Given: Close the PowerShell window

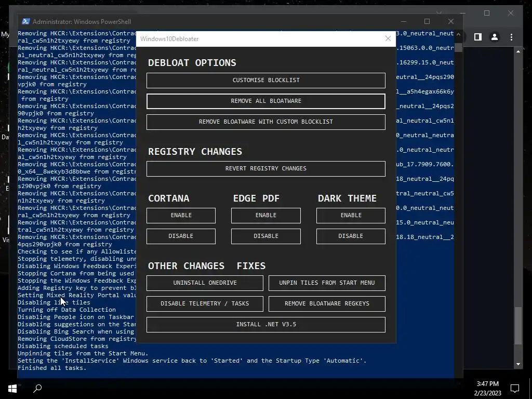Looking at the screenshot, I should [x=450, y=21].
